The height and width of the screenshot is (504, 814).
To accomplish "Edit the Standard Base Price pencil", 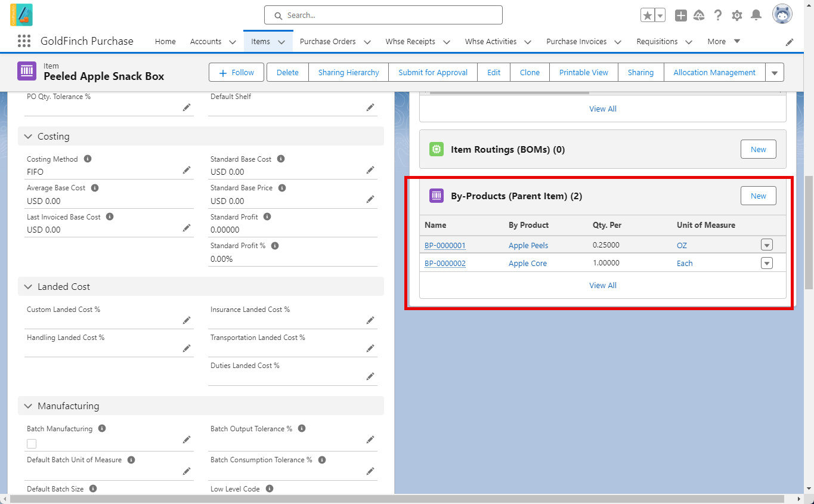I will (370, 199).
